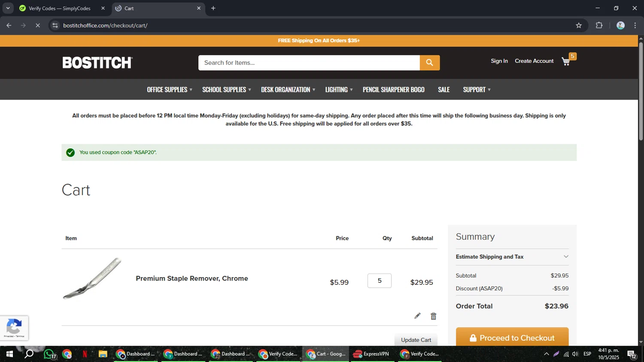
Task: Click the reCAPTCHA badge
Action: [x=14, y=328]
